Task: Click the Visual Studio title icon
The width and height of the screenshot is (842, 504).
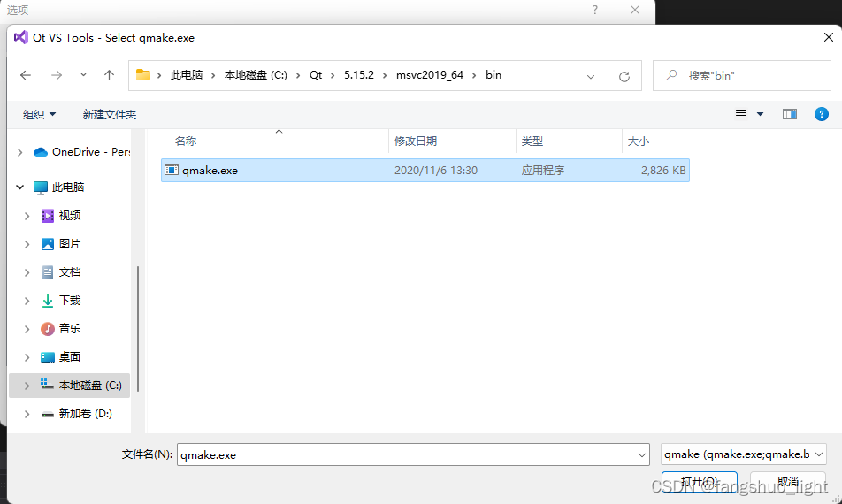Action: 21,37
